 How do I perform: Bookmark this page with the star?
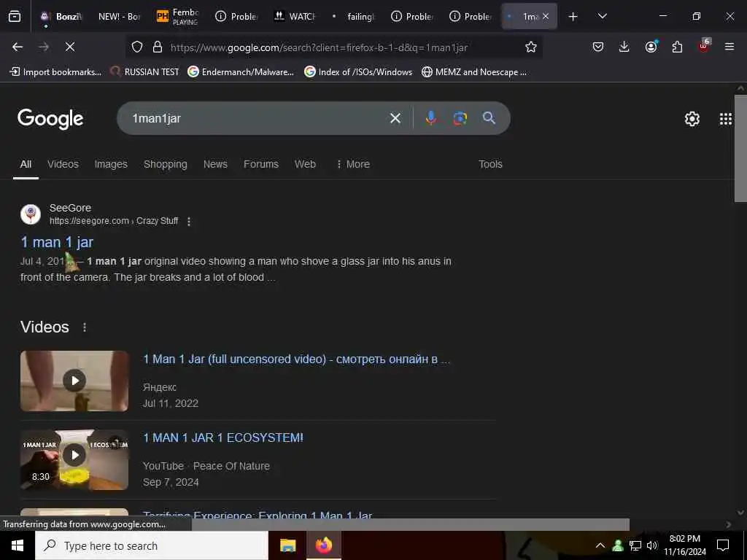(x=531, y=47)
